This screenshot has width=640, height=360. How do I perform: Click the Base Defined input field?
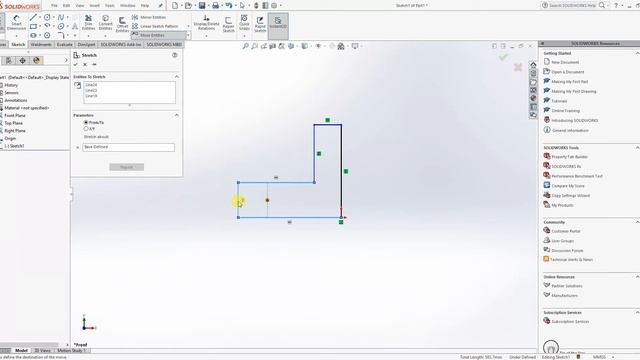point(129,147)
